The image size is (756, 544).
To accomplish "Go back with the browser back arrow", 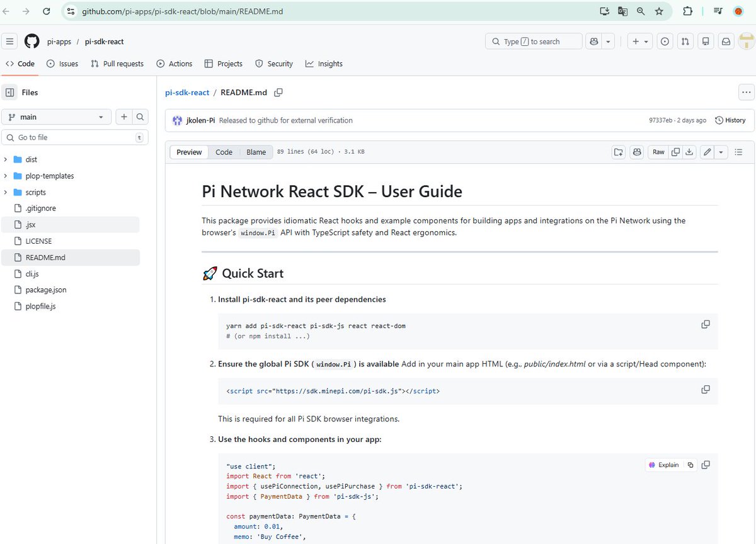I will coord(7,11).
